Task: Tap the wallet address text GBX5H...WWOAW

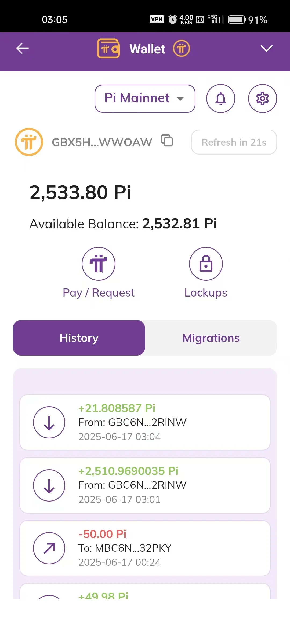Action: 102,142
